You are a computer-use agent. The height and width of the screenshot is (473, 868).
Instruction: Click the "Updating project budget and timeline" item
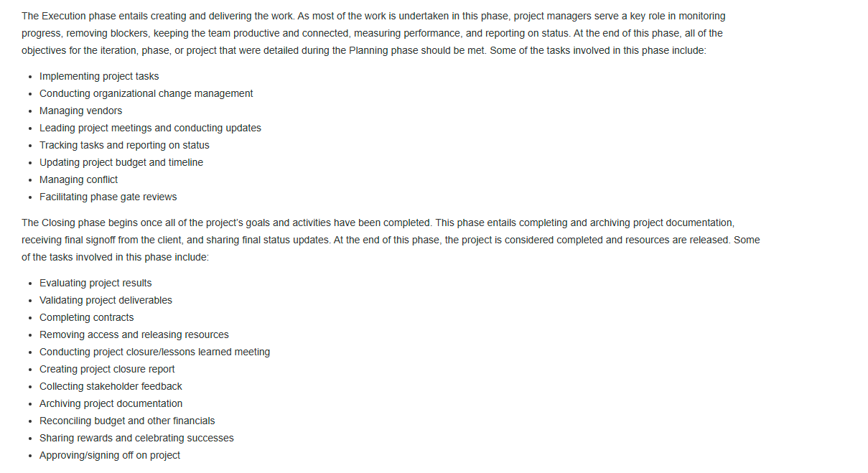point(121,162)
